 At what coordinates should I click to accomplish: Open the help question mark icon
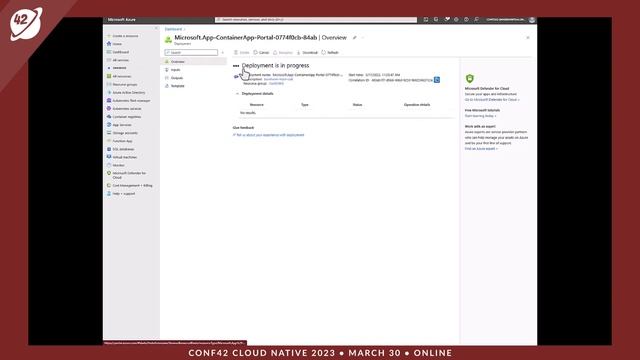(x=466, y=20)
